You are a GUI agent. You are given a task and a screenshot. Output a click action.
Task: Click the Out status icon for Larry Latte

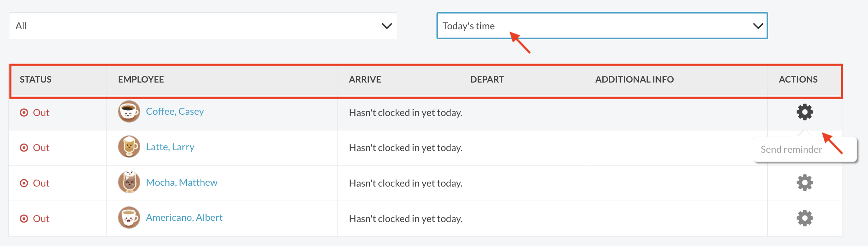point(24,148)
